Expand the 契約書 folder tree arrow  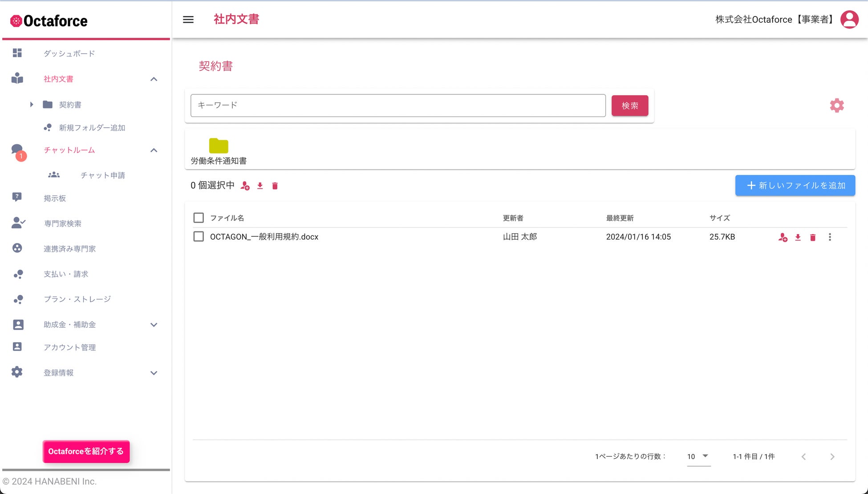[32, 105]
